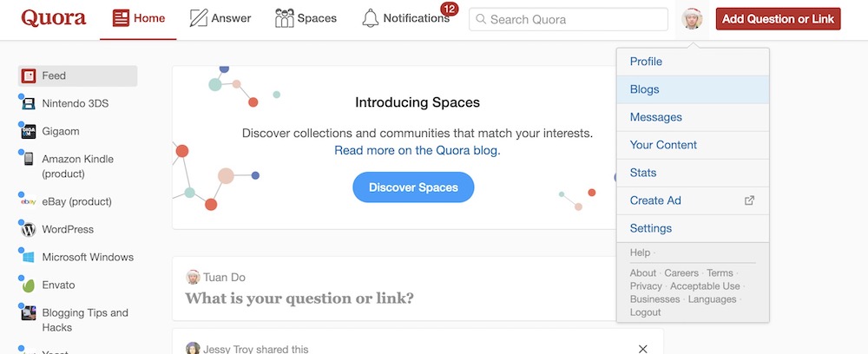The width and height of the screenshot is (868, 354).
Task: Click the Nintendo 3DS topic icon
Action: pos(29,104)
